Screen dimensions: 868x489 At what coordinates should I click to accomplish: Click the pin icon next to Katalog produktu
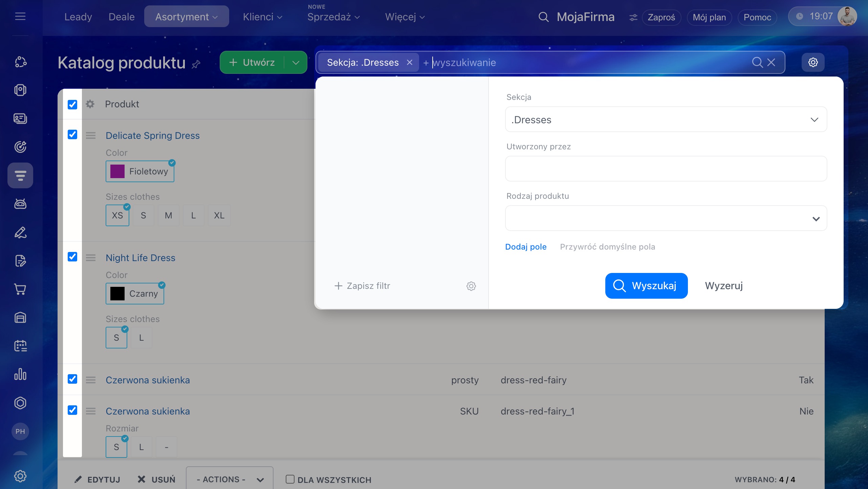pyautogui.click(x=196, y=64)
